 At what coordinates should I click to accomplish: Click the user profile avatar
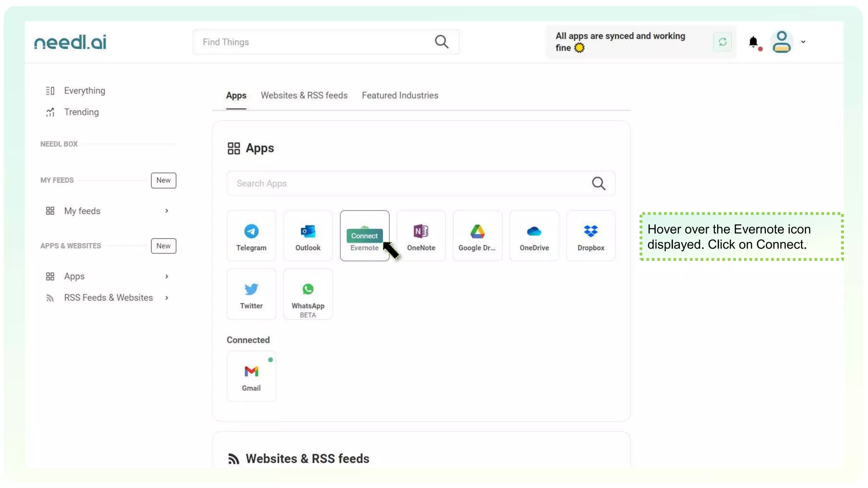point(782,42)
